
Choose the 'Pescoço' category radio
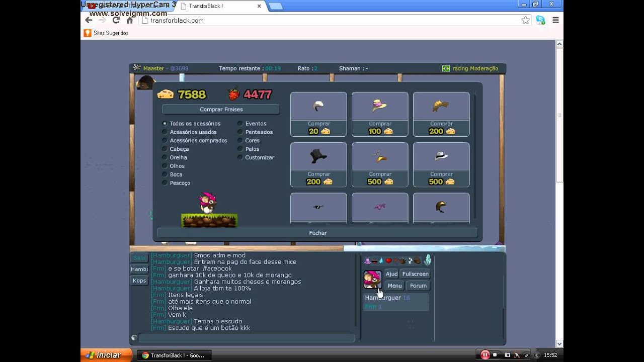pyautogui.click(x=165, y=183)
